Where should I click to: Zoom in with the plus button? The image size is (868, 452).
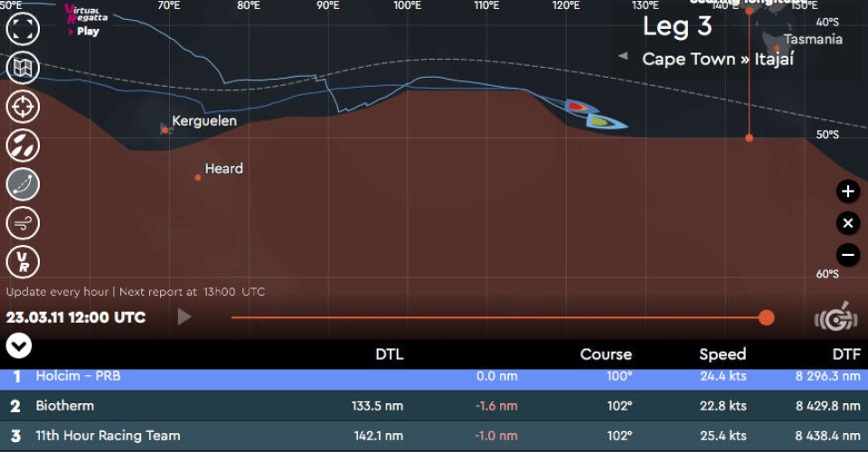pos(847,192)
